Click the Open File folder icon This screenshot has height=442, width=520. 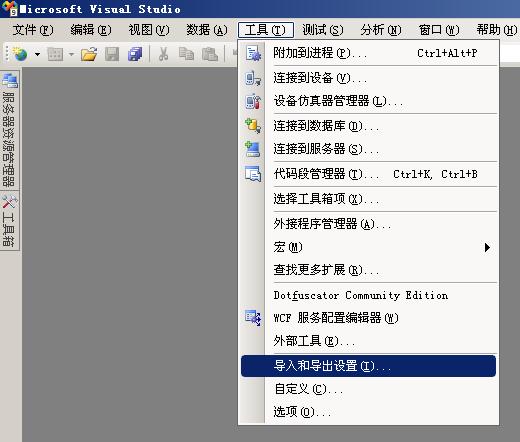coord(89,54)
